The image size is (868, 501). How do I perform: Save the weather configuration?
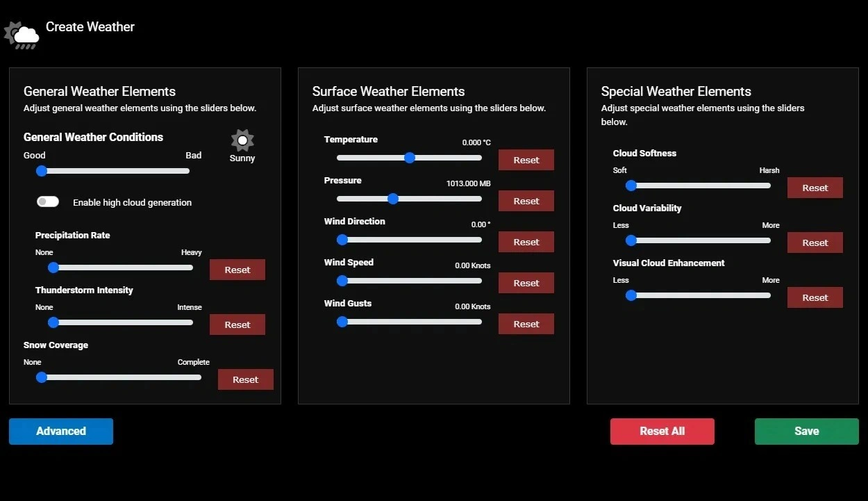pos(806,431)
